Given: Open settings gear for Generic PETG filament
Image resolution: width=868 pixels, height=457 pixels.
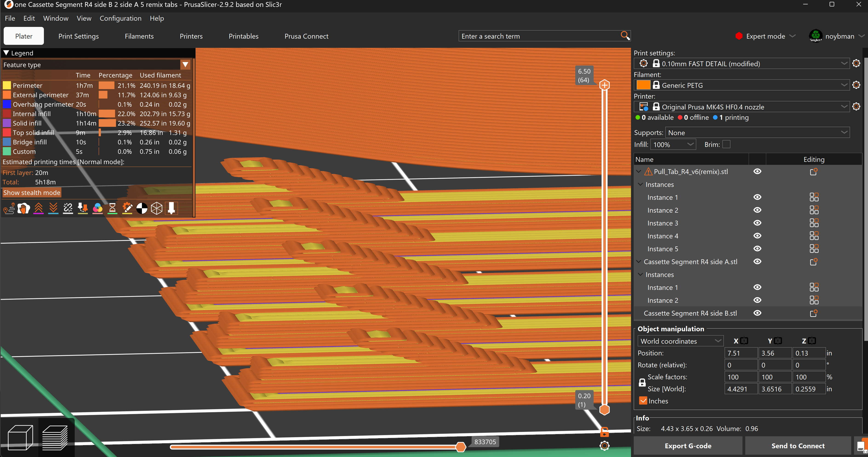Looking at the screenshot, I should (x=856, y=85).
